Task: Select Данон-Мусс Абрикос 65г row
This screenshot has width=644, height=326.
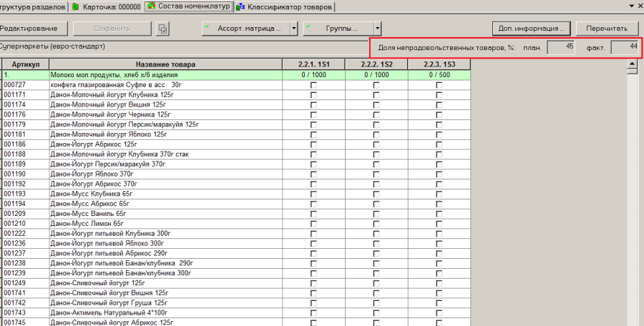Action: coord(236,204)
